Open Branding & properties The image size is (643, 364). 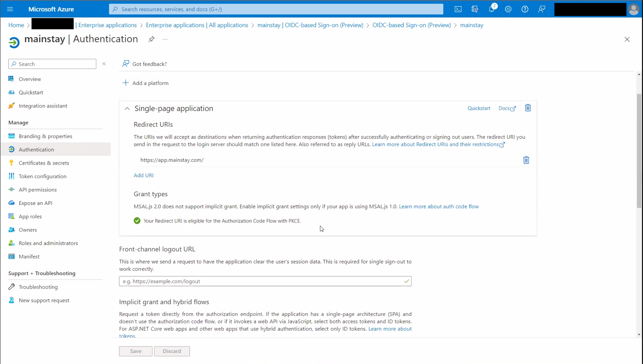pos(45,136)
